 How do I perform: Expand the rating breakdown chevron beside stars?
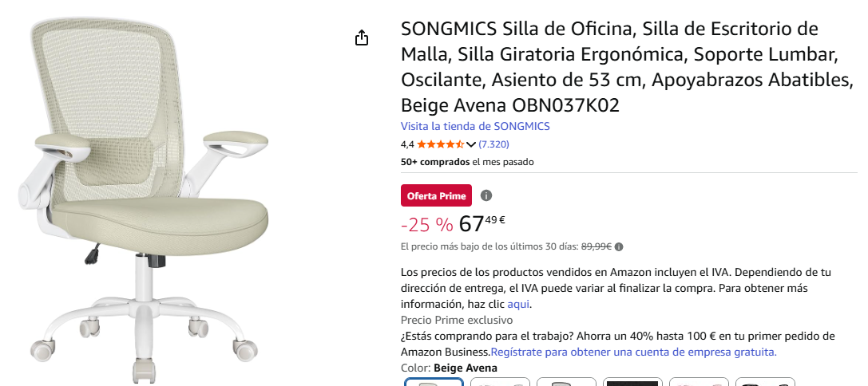tap(471, 144)
